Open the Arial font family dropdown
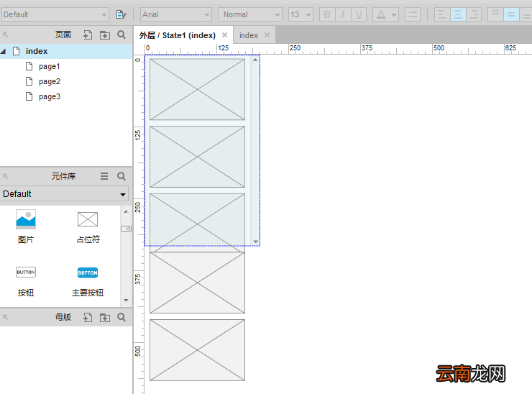Screen dimensions: 532x394 tap(175, 14)
